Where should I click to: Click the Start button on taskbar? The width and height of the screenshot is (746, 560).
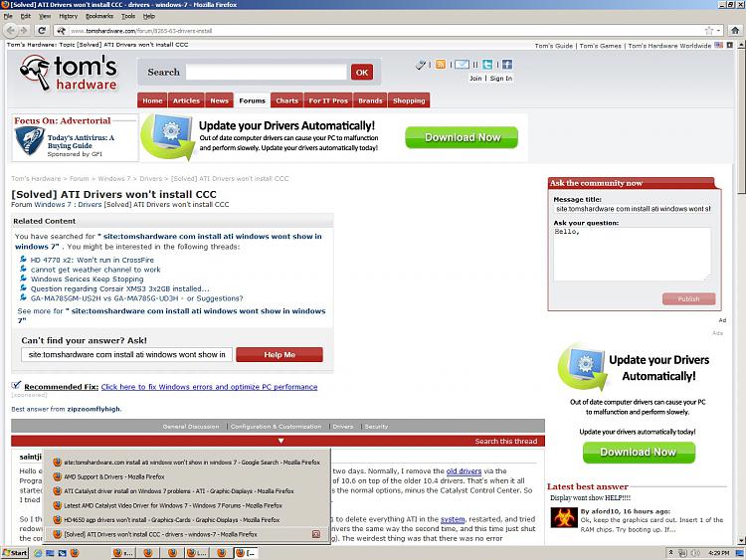pyautogui.click(x=15, y=553)
